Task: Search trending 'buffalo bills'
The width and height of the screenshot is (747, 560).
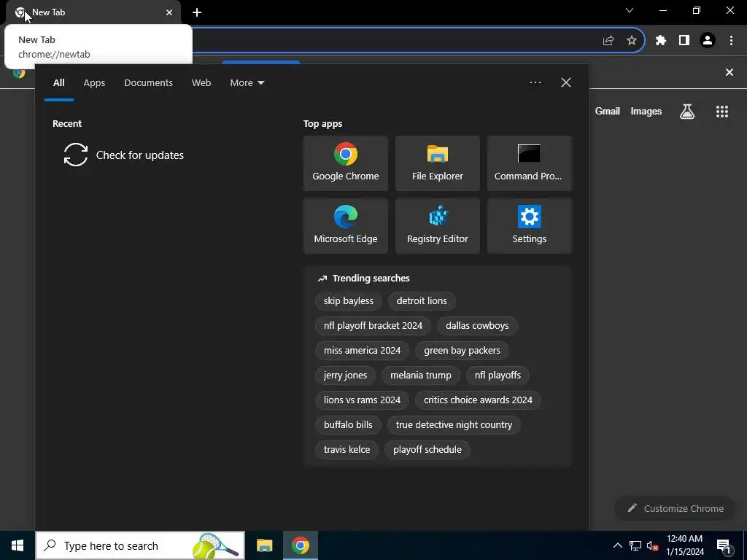Action: (348, 425)
